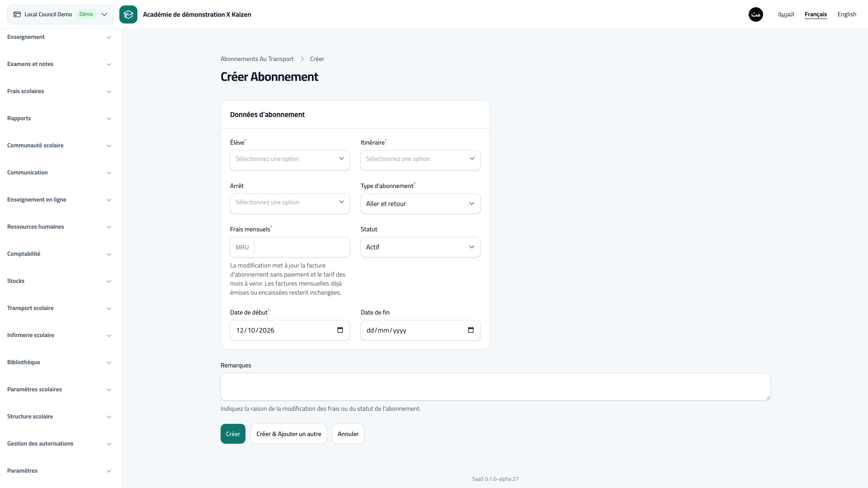Expand Enseignement en ligne section
Viewport: 868px width, 488px height.
coord(59,200)
